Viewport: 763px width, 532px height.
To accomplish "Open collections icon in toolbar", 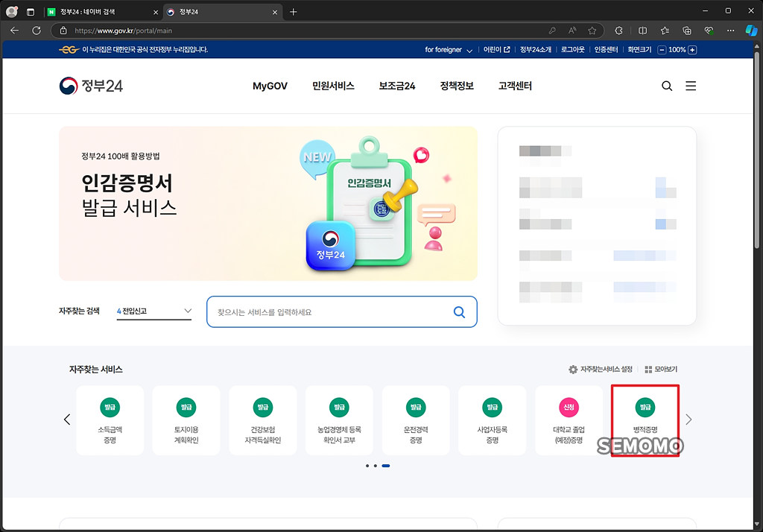I will [x=686, y=31].
